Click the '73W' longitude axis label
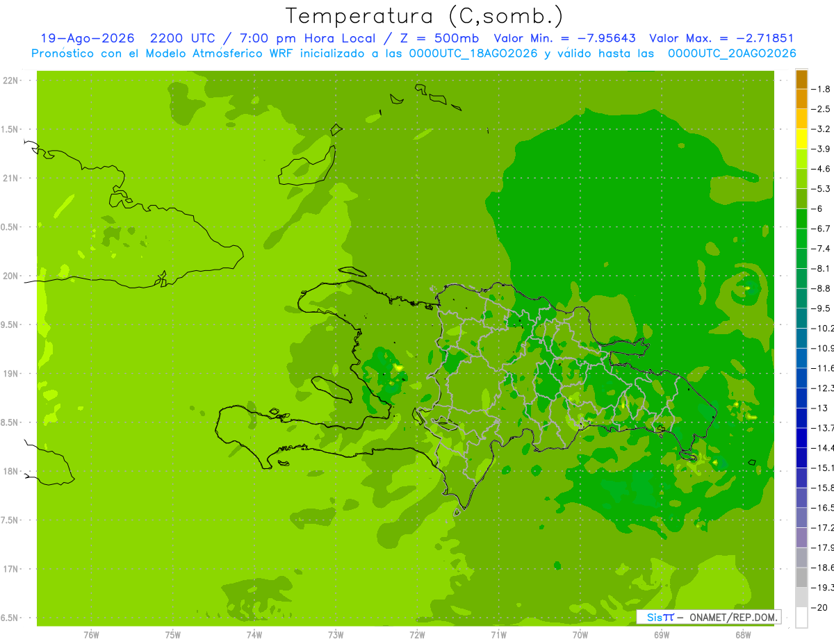This screenshot has height=644, width=834. [x=336, y=634]
